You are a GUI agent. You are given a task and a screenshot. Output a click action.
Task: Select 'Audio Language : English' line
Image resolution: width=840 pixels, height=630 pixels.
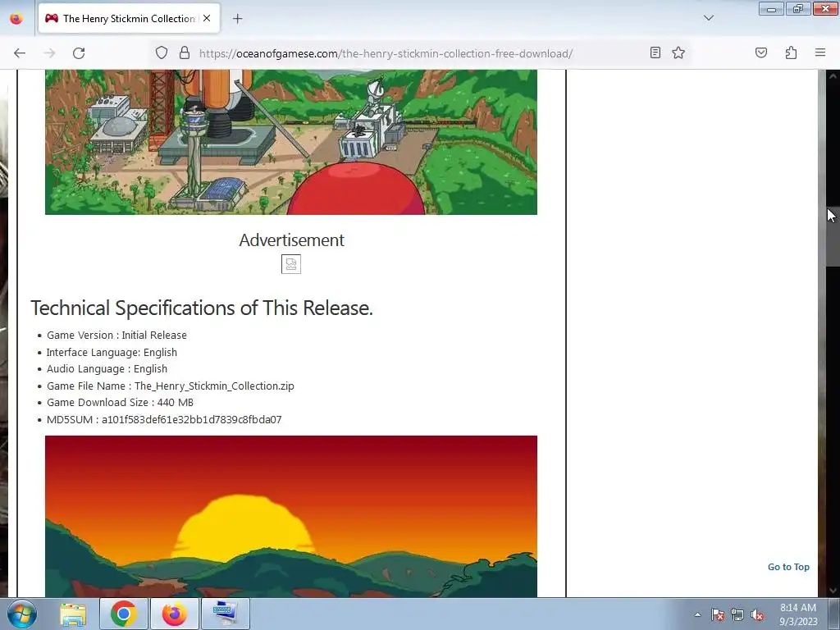(107, 369)
